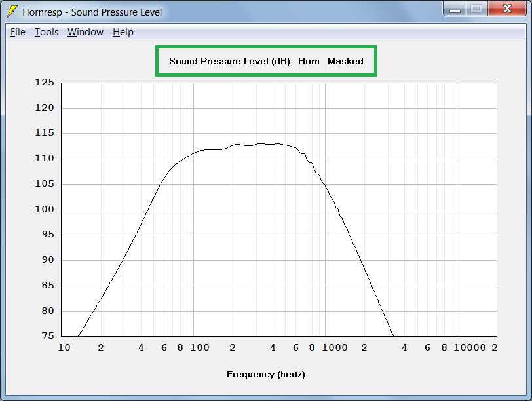Click the '10' frequency axis label

(64, 347)
